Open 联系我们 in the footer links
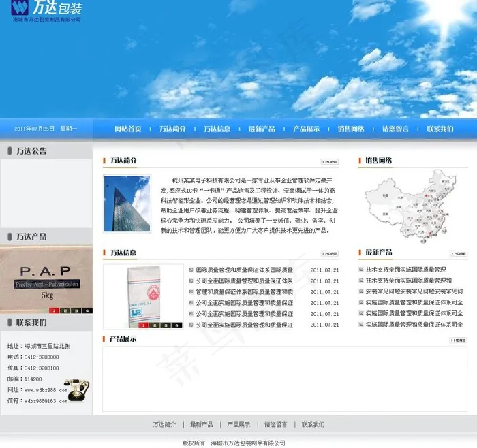Viewport: 477px width, 448px height. pyautogui.click(x=313, y=425)
